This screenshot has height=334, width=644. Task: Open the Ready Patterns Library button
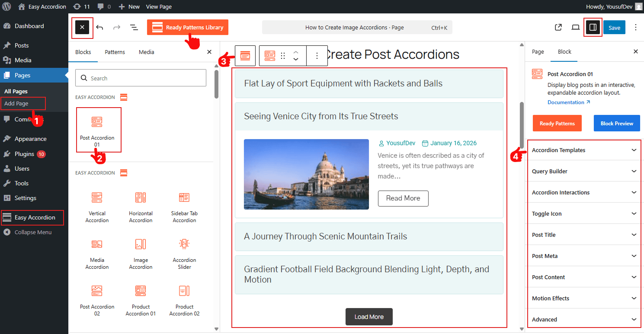(x=188, y=27)
